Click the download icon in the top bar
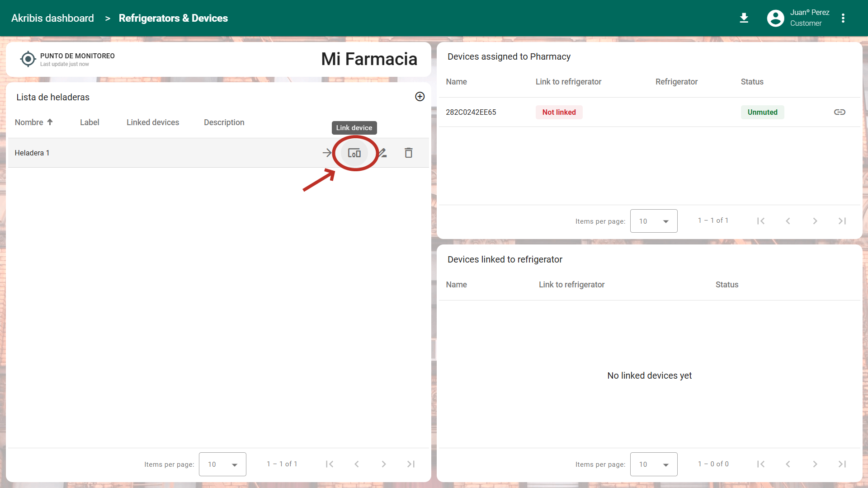The image size is (868, 488). click(x=744, y=18)
